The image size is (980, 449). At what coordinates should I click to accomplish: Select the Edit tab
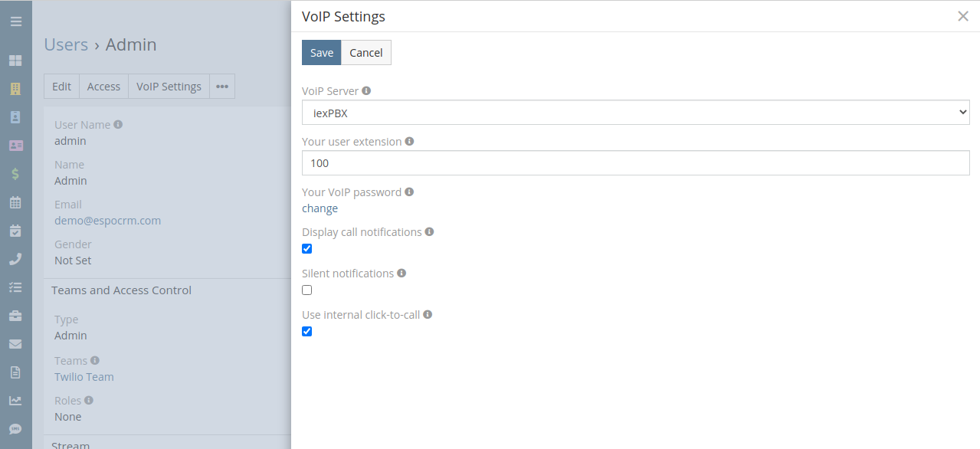click(61, 86)
